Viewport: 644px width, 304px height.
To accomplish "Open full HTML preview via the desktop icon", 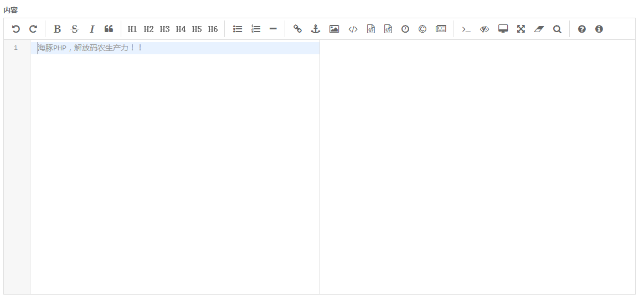I will pos(503,29).
